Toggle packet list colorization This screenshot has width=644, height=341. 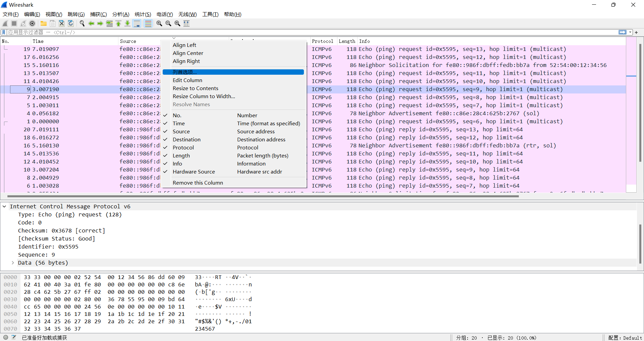coord(148,23)
